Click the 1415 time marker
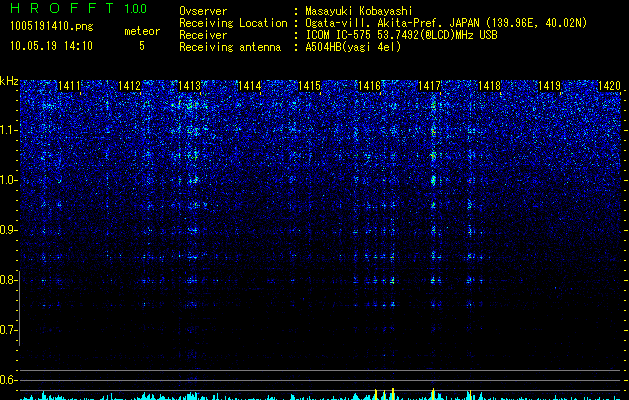 309,85
